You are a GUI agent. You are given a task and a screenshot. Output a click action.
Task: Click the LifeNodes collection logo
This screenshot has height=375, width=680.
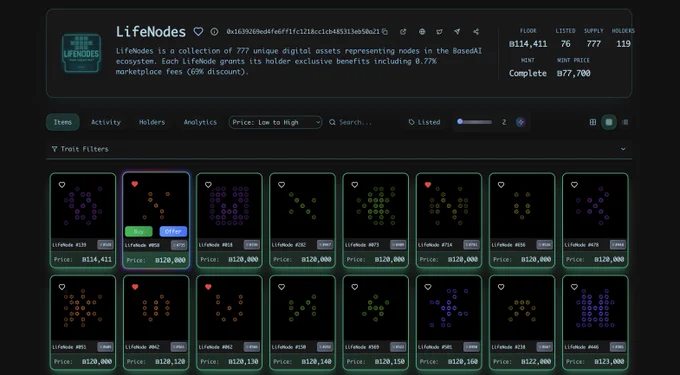coord(82,53)
